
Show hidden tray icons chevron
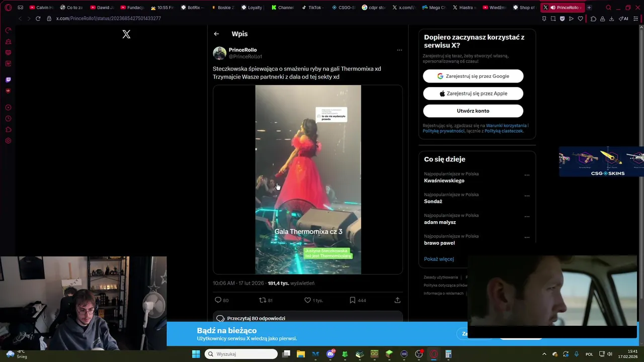tap(544, 354)
